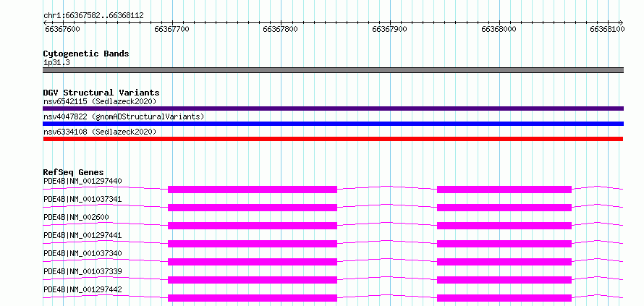Click the 66367800 ruler coordinate
The height and width of the screenshot is (306, 644).
[x=281, y=29]
